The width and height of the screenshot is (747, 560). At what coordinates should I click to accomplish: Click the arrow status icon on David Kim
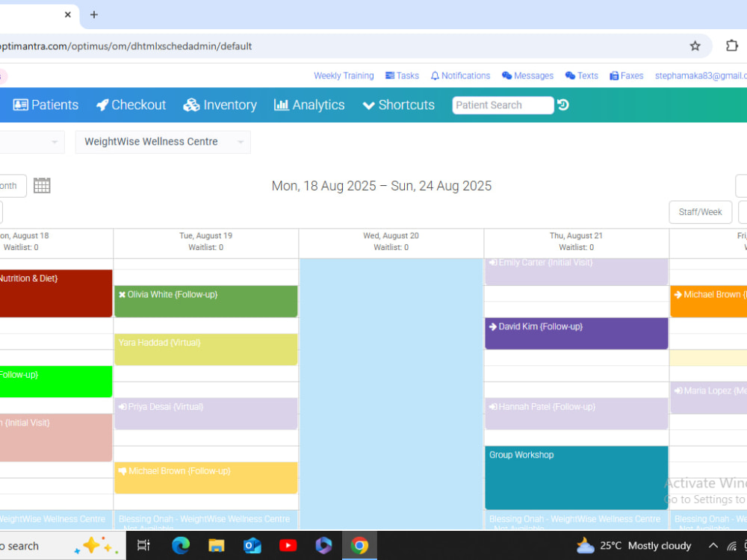coord(493,327)
